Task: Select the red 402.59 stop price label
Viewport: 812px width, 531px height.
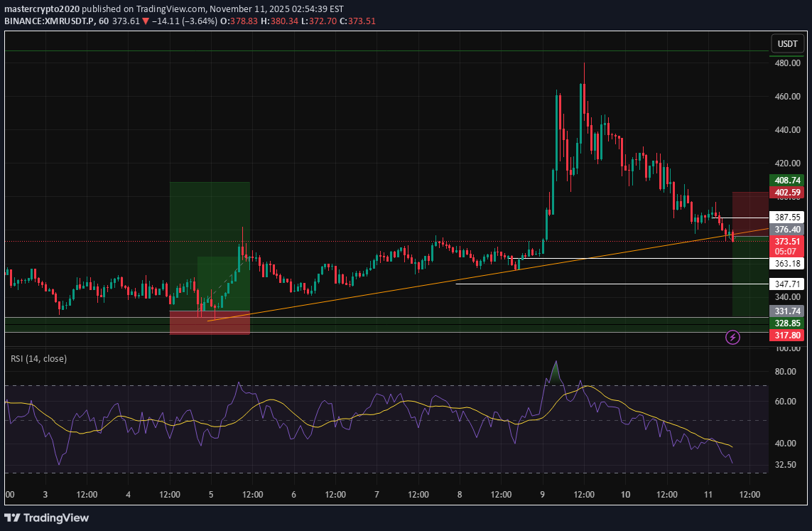Action: [787, 193]
